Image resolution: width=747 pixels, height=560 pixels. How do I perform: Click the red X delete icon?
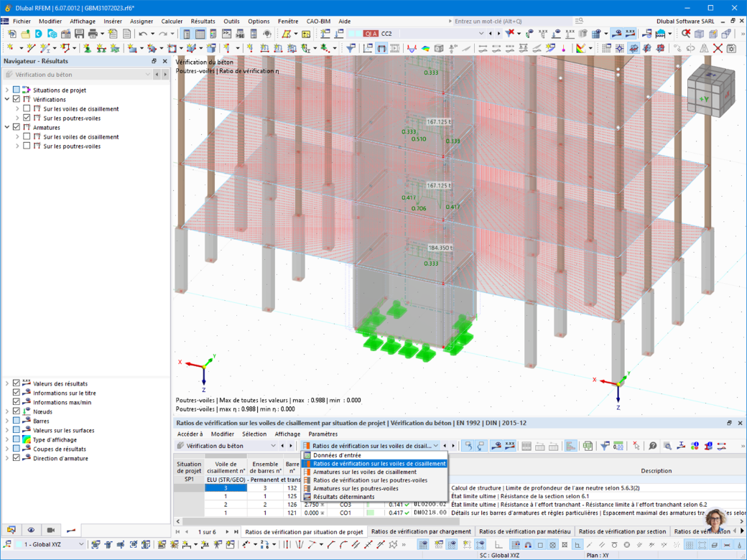tap(718, 48)
